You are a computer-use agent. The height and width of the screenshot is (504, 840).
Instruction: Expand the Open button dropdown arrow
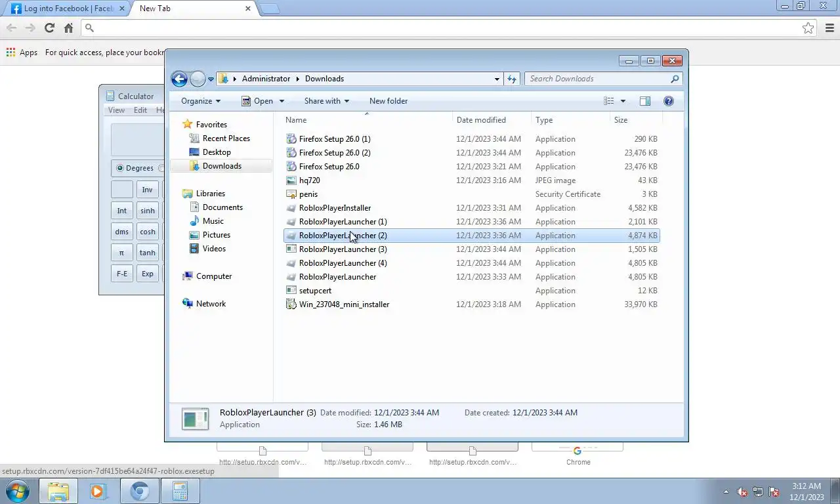tap(282, 101)
